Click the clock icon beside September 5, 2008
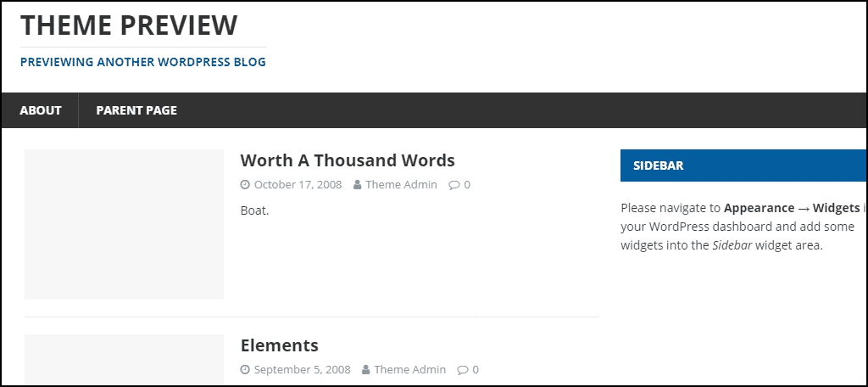Image resolution: width=868 pixels, height=387 pixels. click(245, 370)
